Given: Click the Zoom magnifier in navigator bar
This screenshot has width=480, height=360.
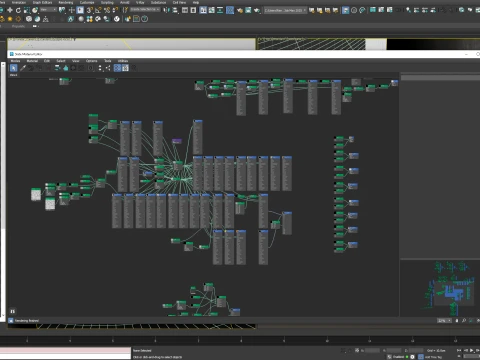Looking at the screenshot, I should (464, 320).
